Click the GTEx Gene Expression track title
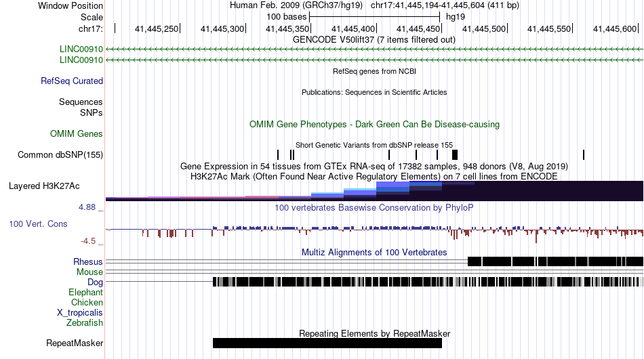 coord(374,166)
